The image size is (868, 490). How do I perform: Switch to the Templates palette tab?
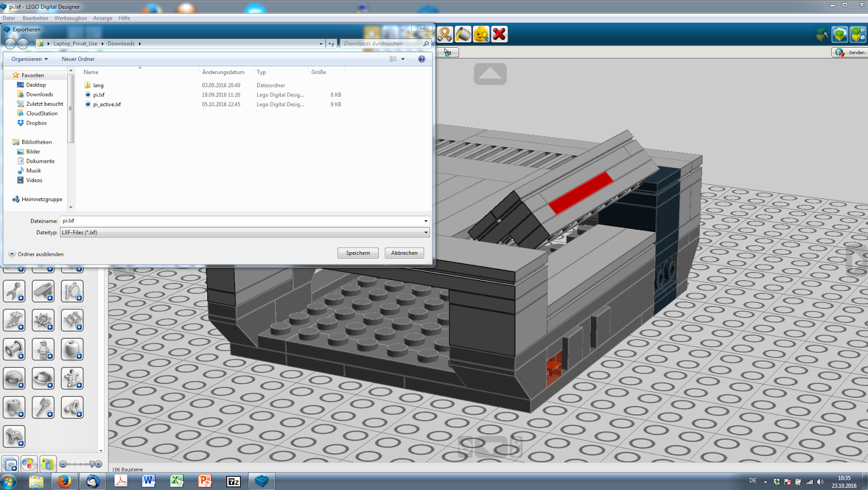pyautogui.click(x=29, y=464)
